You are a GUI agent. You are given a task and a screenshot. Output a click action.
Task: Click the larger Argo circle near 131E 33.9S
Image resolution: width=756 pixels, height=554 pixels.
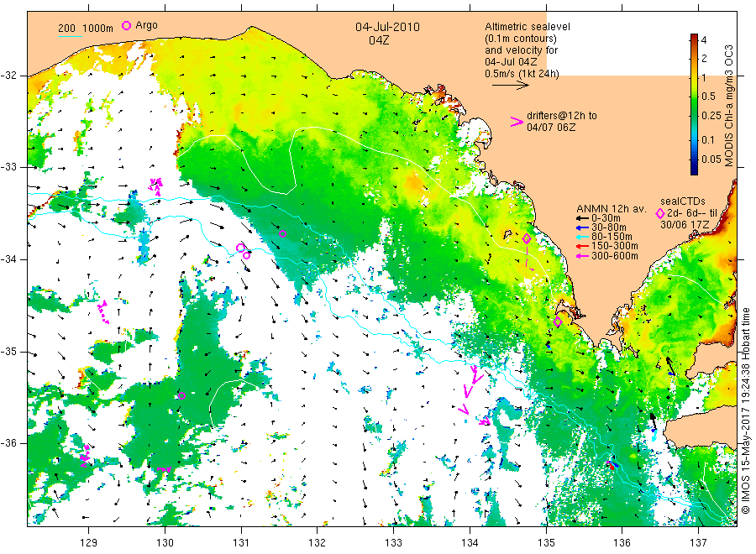[240, 248]
